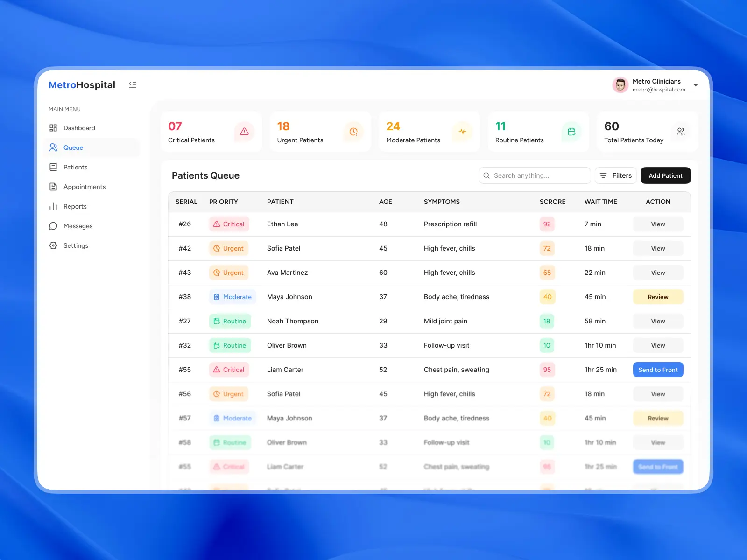Click the Appointments document icon
Image resolution: width=747 pixels, height=560 pixels.
coord(53,187)
